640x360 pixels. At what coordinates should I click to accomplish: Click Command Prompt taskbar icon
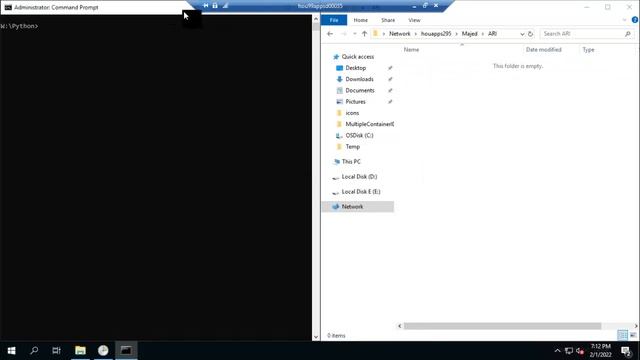pos(126,350)
